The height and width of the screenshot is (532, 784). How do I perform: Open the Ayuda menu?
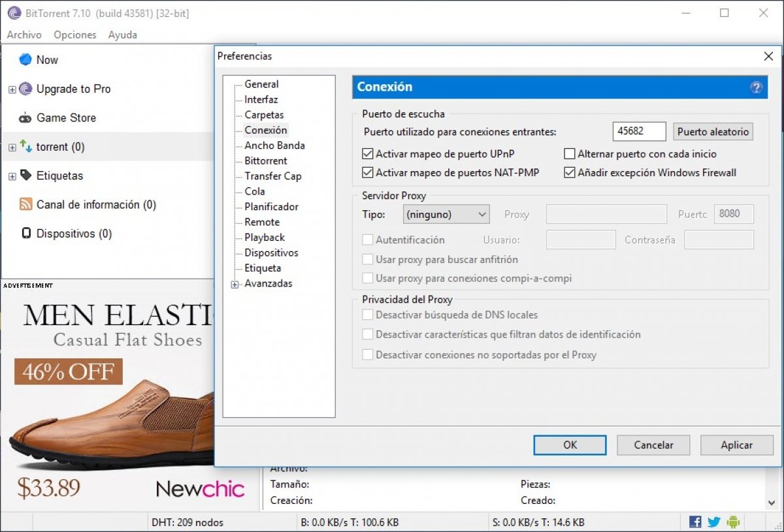coord(123,35)
